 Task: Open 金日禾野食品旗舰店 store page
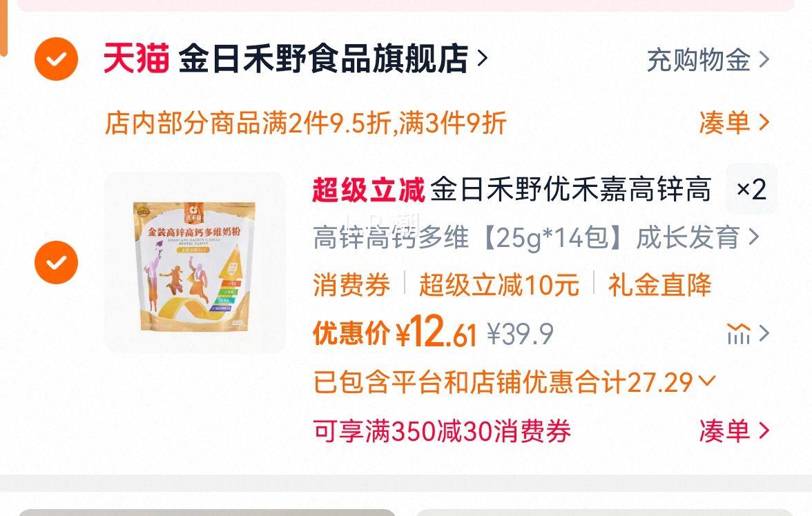point(323,59)
